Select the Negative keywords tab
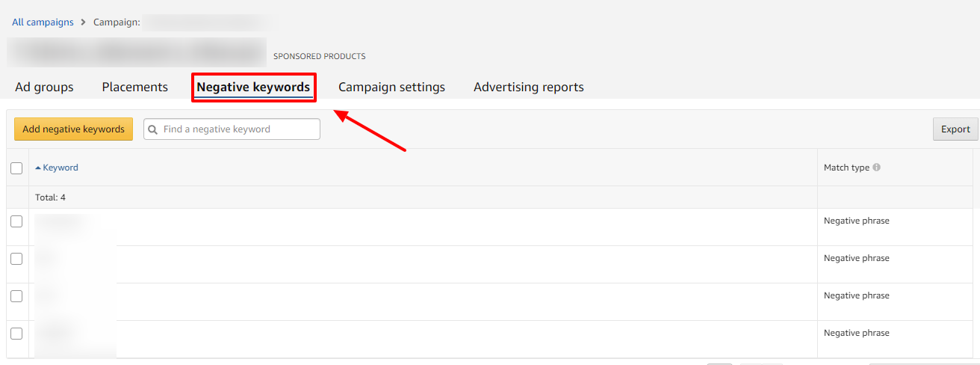The height and width of the screenshot is (365, 980). point(253,87)
